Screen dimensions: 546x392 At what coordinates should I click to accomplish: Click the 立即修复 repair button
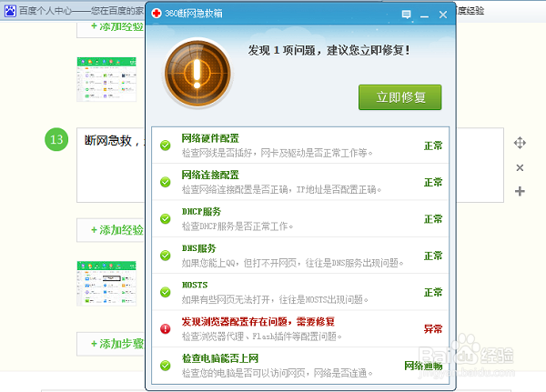[x=399, y=97]
